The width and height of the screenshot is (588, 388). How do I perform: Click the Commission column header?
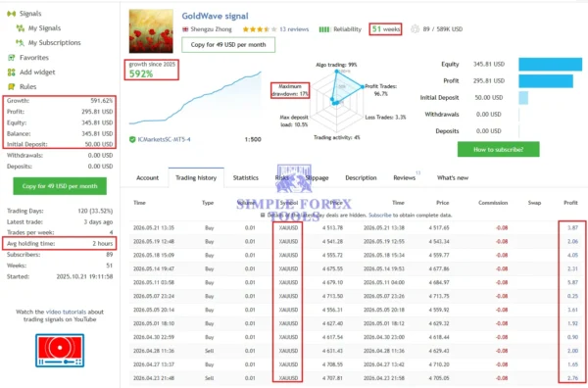click(493, 203)
